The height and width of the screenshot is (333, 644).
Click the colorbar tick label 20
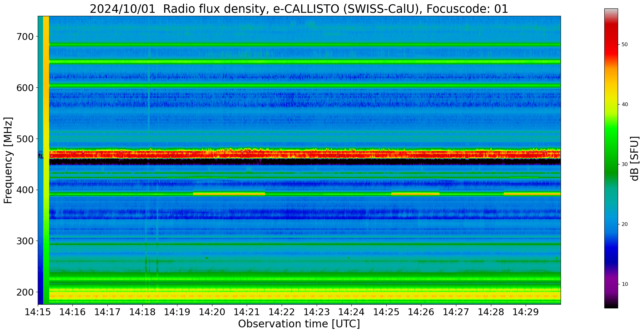(625, 224)
